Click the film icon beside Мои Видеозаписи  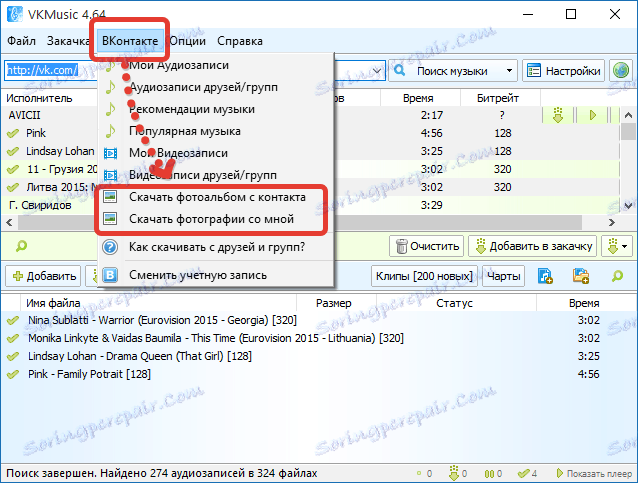(110, 153)
